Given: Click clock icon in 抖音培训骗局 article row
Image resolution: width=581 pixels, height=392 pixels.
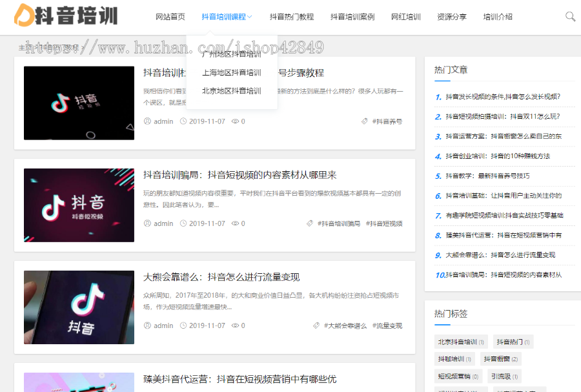Looking at the screenshot, I should (x=183, y=223).
